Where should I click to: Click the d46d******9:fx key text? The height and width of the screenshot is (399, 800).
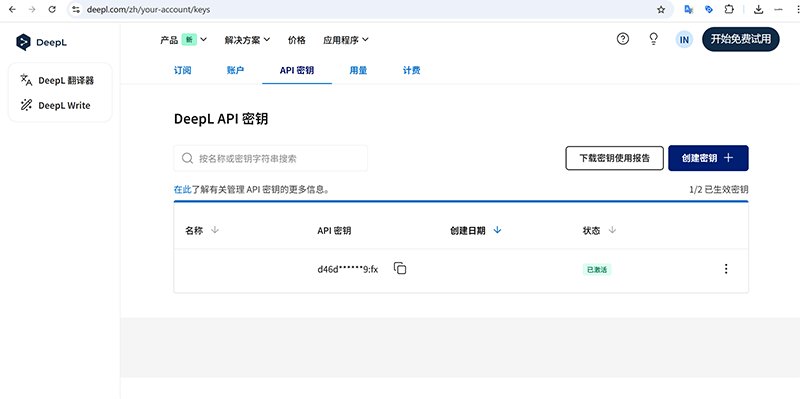[347, 269]
